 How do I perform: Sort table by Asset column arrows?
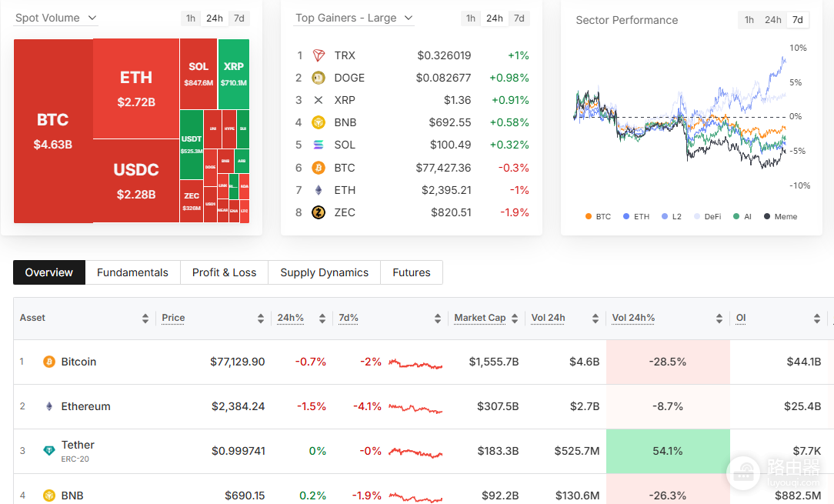[x=145, y=319]
